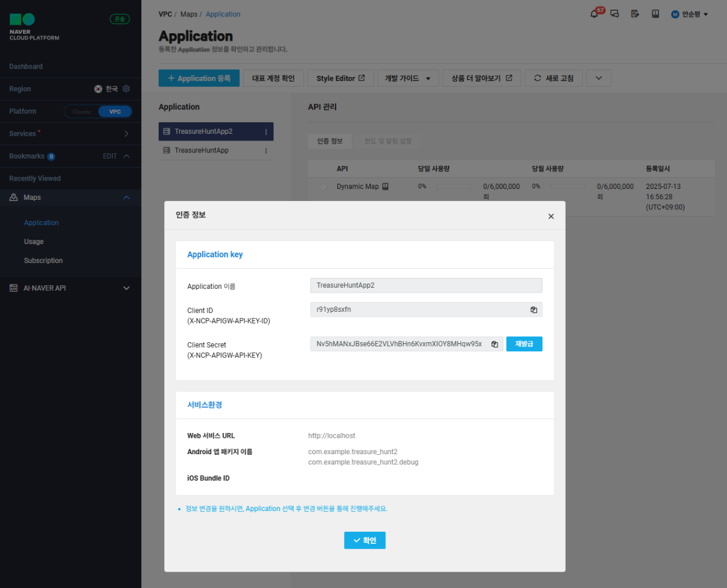Expand the 개발 가이드 dropdown
727x588 pixels.
[x=408, y=78]
